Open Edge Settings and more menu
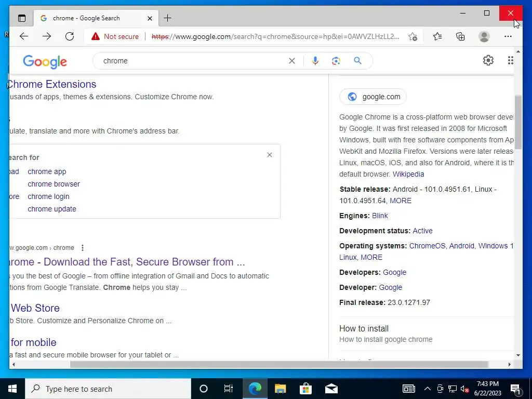Screen dimensions: 532x399 [508, 36]
